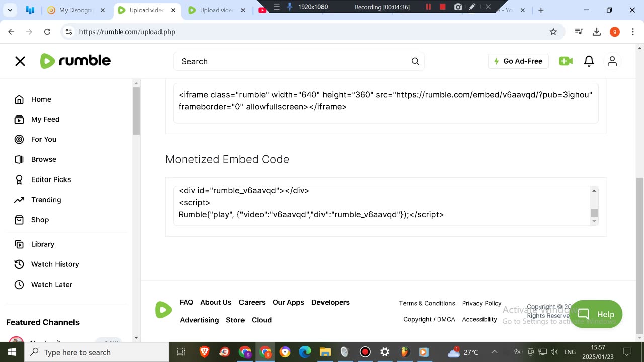Image resolution: width=644 pixels, height=362 pixels.
Task: Open the Careers footer link
Action: [x=252, y=302]
